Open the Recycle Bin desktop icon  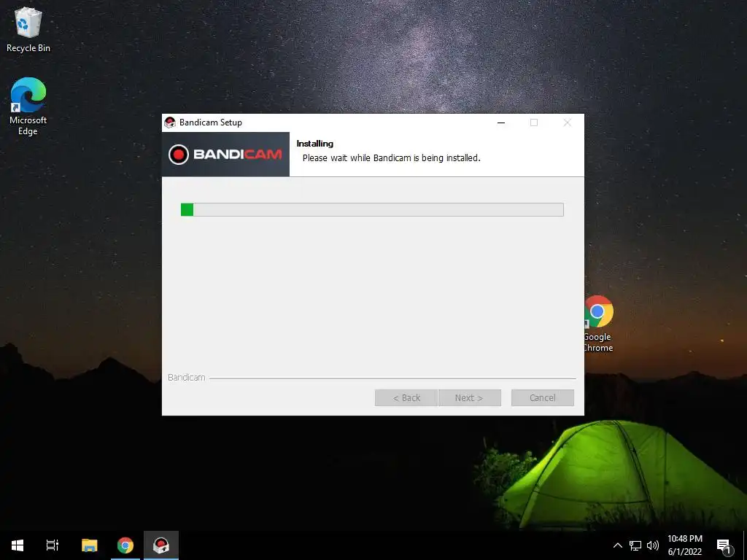(x=28, y=29)
